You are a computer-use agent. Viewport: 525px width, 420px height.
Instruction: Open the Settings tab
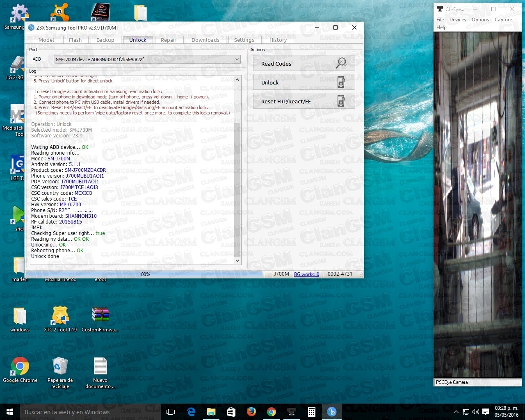coord(244,40)
